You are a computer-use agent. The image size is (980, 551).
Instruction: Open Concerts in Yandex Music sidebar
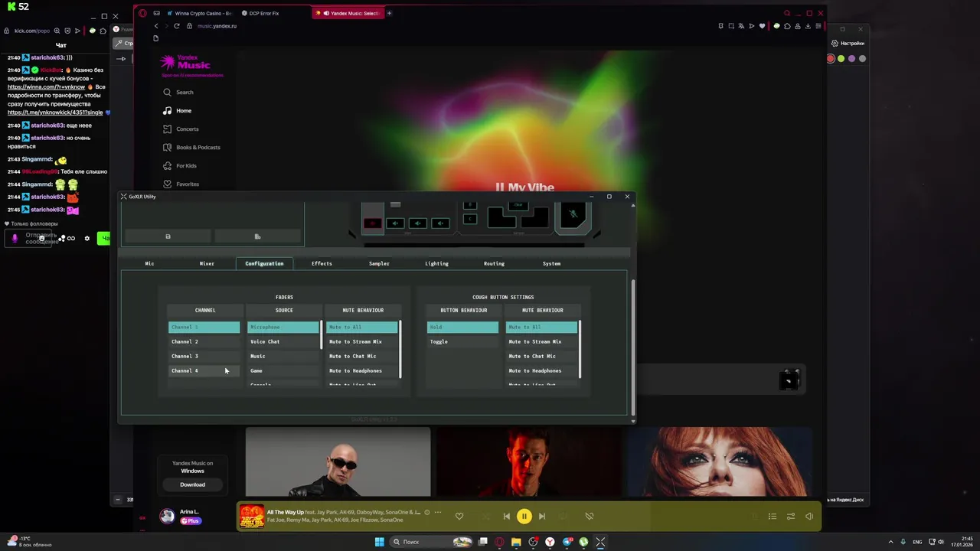(181, 129)
